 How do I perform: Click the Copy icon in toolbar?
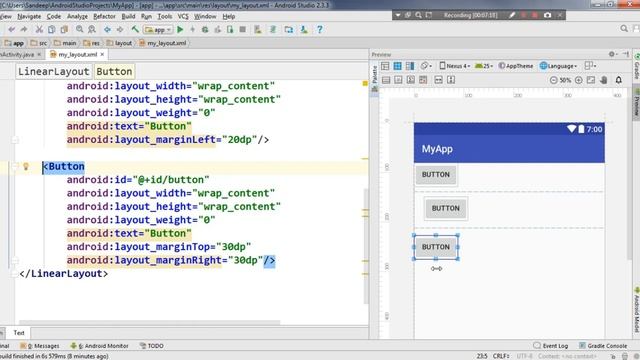point(51,29)
